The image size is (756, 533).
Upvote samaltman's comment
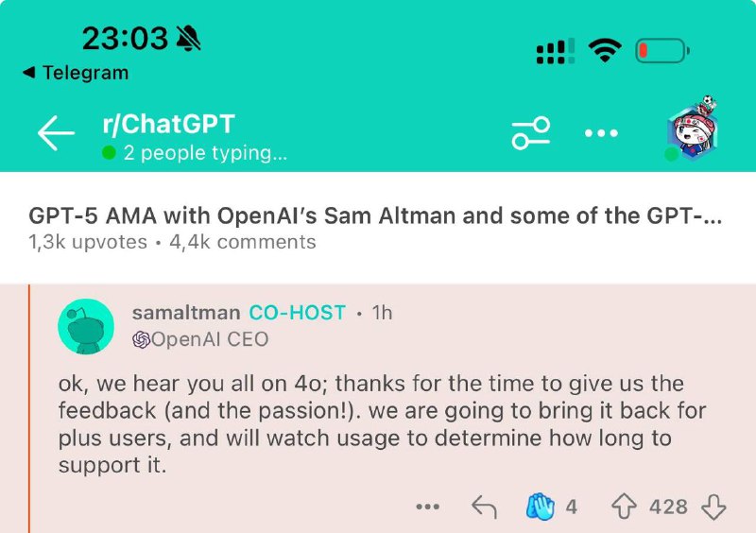point(624,507)
